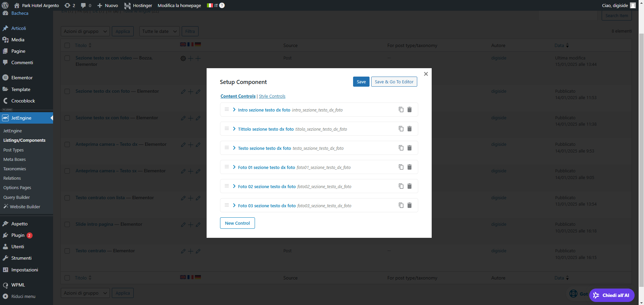
Task: Open the bottom Azioni di gruppo dropdown
Action: pos(85,293)
